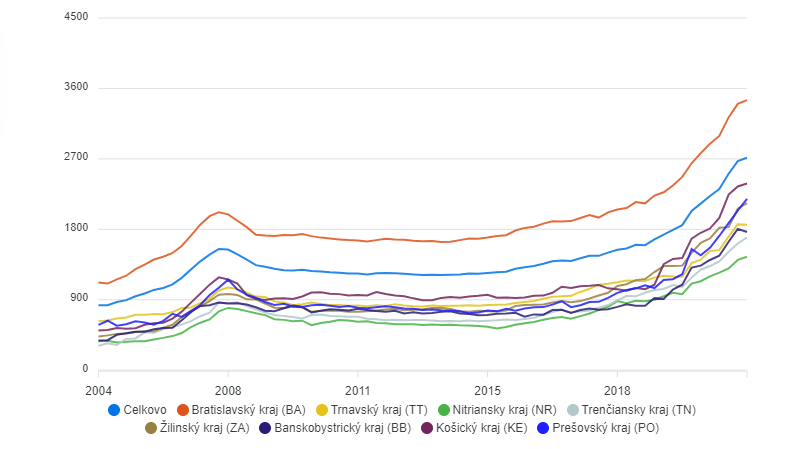Screen dimensions: 798x449
Task: Toggle Prešovský kraj (PO) legend text
Action: (605, 428)
